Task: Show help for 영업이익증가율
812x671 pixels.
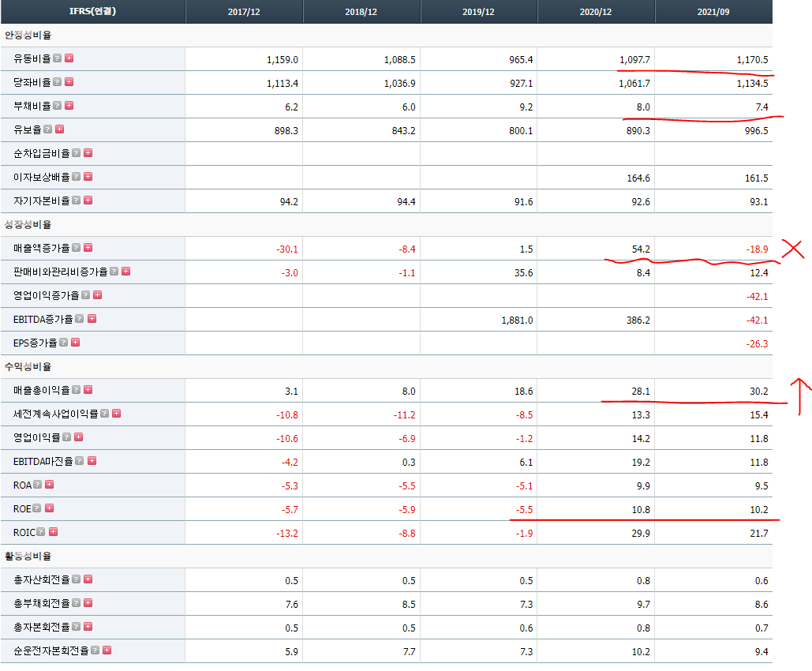Action: [x=85, y=294]
